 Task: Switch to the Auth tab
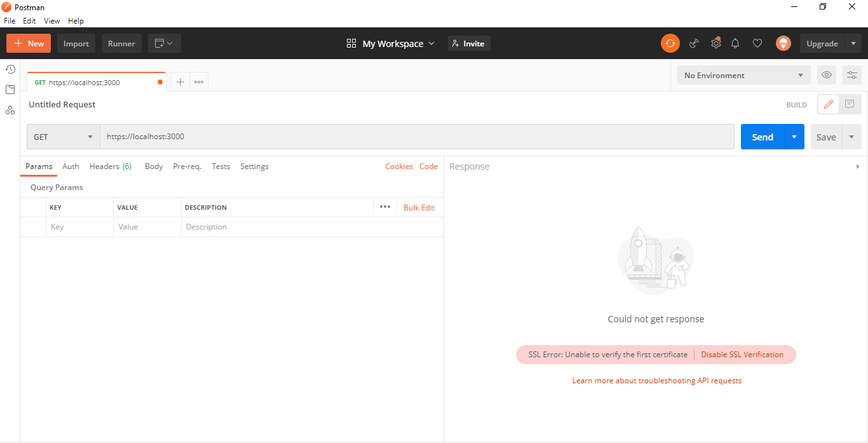[x=71, y=167]
